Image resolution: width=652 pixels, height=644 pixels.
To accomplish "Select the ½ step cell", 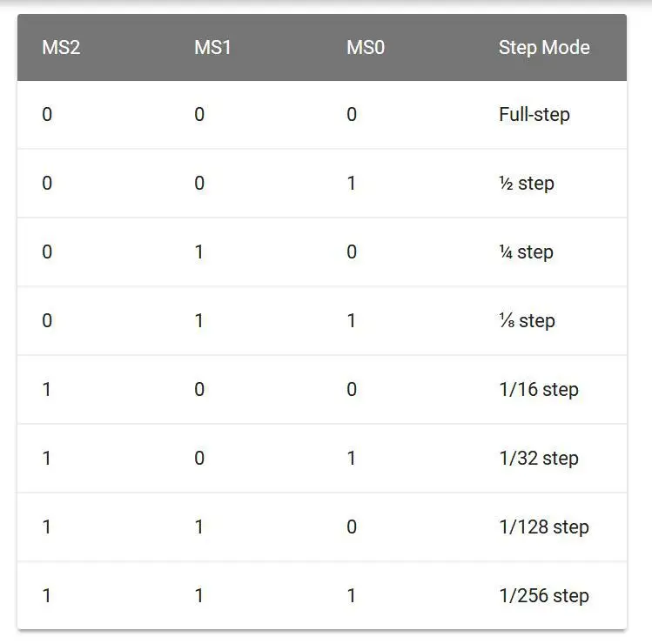I will [527, 184].
